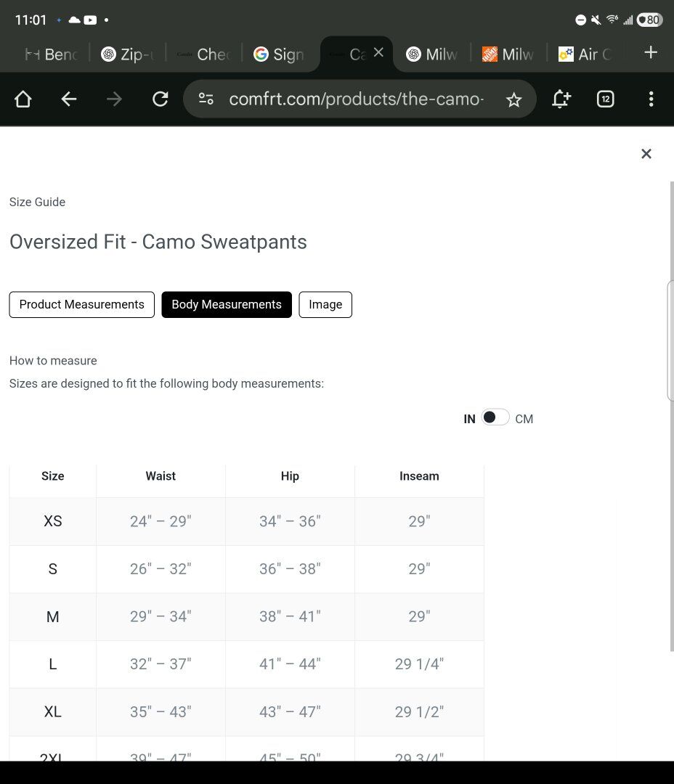Viewport: 674px width, 784px height.
Task: Close the size guide dialog
Action: pos(646,154)
